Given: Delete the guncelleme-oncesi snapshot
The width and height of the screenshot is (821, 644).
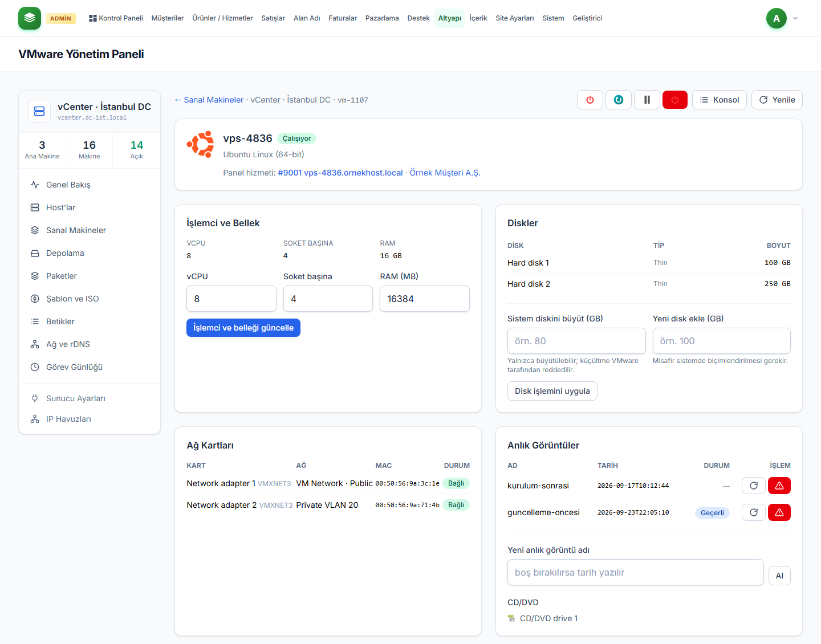Looking at the screenshot, I should tap(779, 512).
